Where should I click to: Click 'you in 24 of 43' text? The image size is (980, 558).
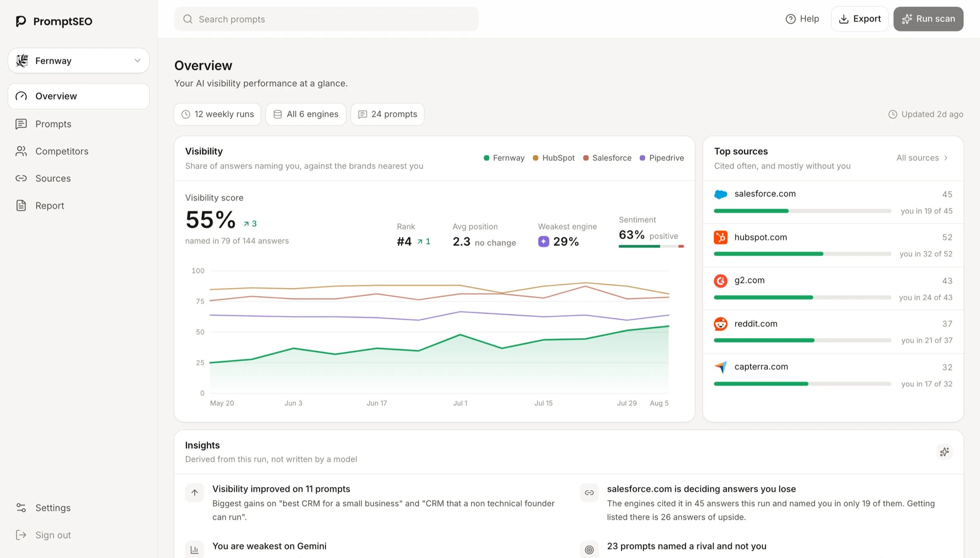(x=926, y=298)
